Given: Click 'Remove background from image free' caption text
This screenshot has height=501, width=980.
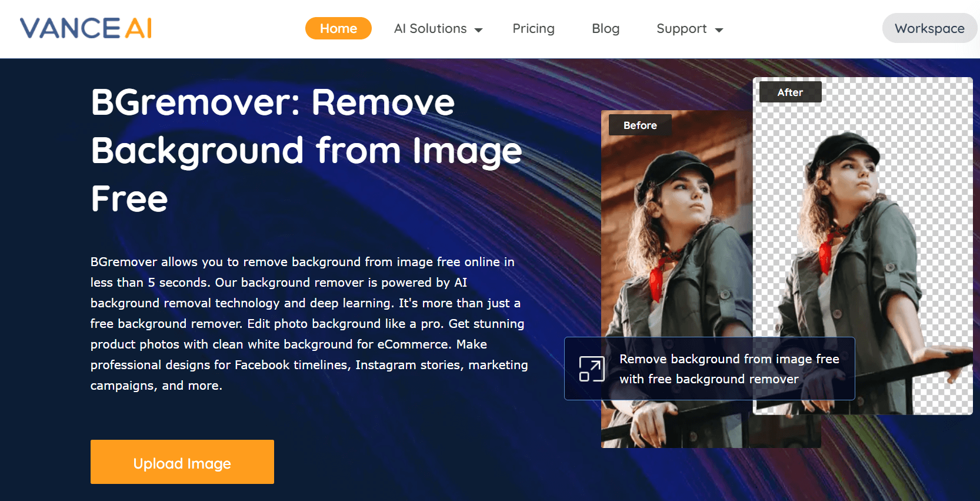Looking at the screenshot, I should 729,369.
